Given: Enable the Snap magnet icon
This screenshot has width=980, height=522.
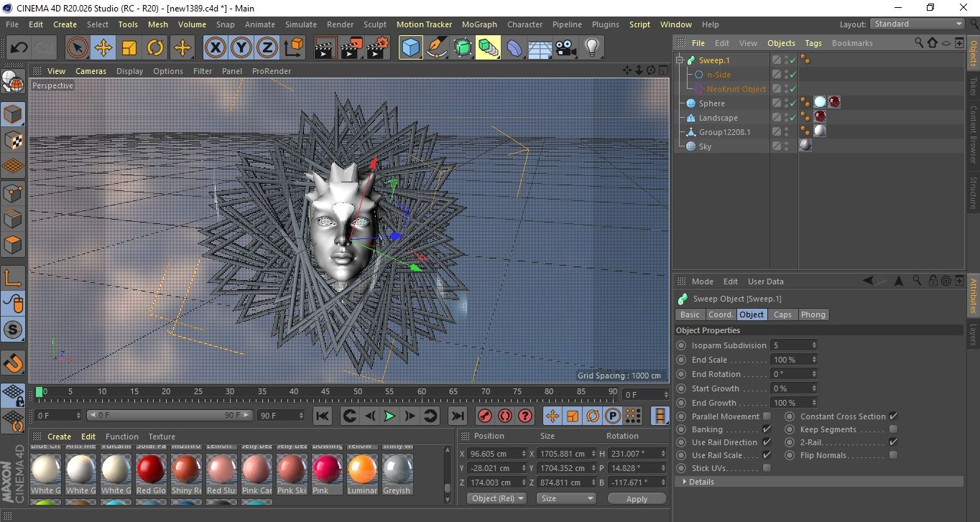Looking at the screenshot, I should coord(13,363).
